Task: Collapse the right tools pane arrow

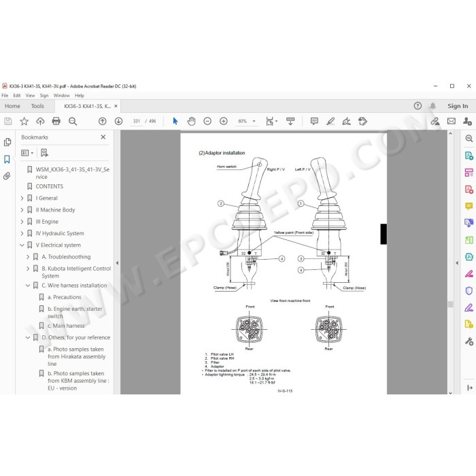Action: click(x=457, y=263)
